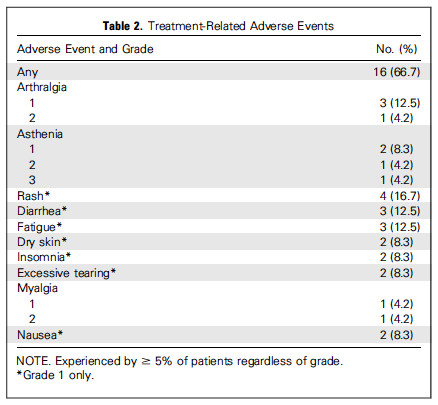This screenshot has height=405, width=438.
Task: Click the *Grade 1 only footnote
Action: click(x=55, y=375)
